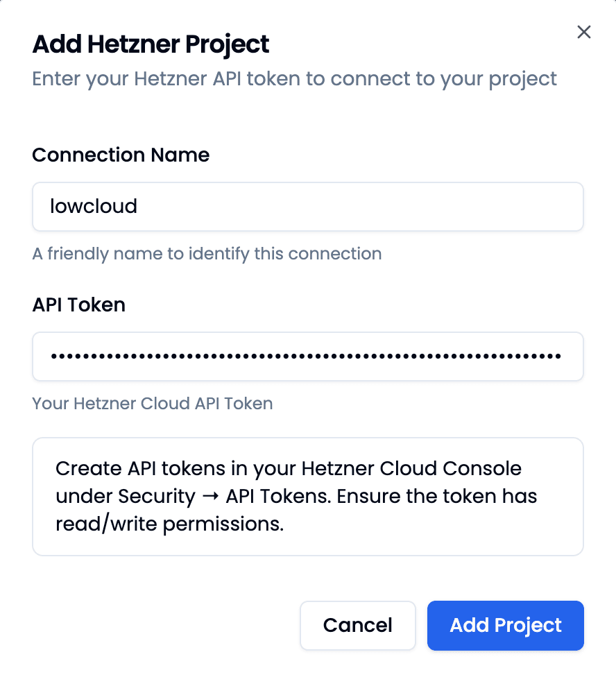Submit the Hetzner connection form
616x677 pixels.
point(505,625)
